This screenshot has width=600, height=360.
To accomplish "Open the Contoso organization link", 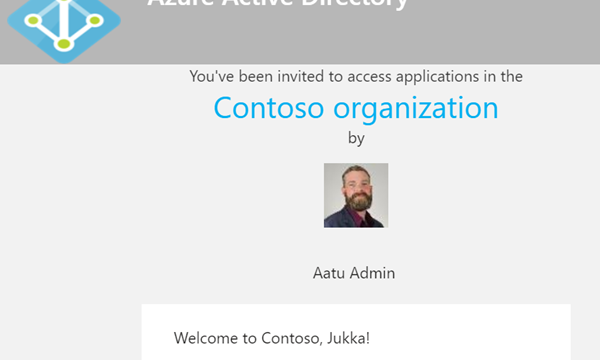I will (x=356, y=108).
